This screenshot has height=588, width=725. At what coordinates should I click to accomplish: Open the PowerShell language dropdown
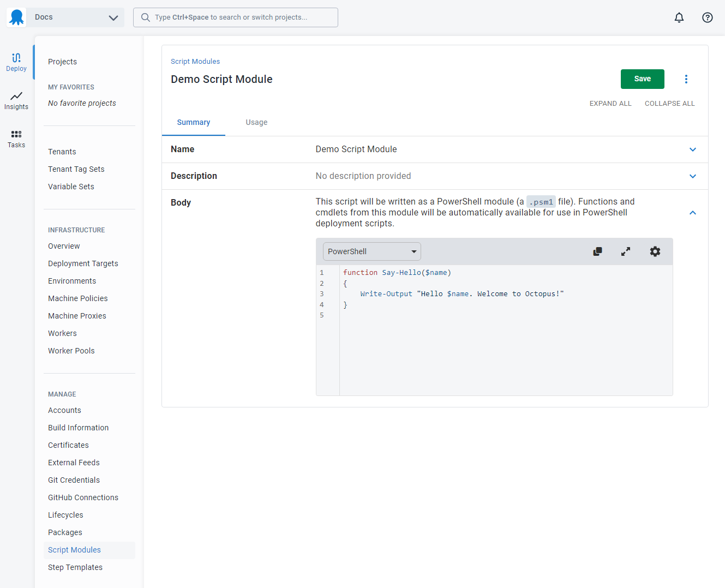372,251
